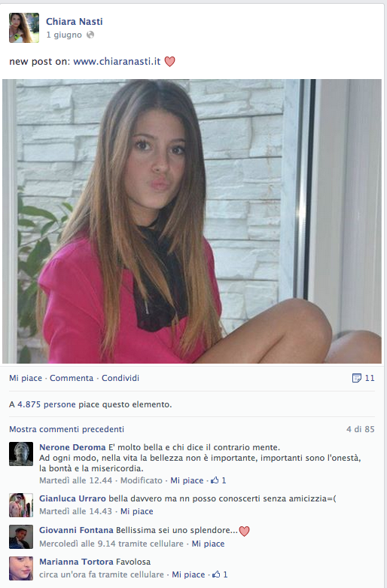Click Condividi to share the post
The height and width of the screenshot is (588, 387).
pos(120,378)
